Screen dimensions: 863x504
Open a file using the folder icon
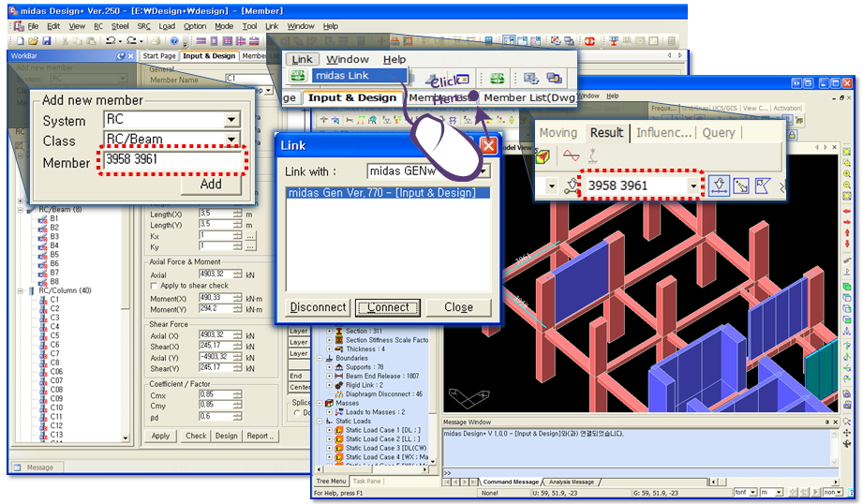(33, 40)
